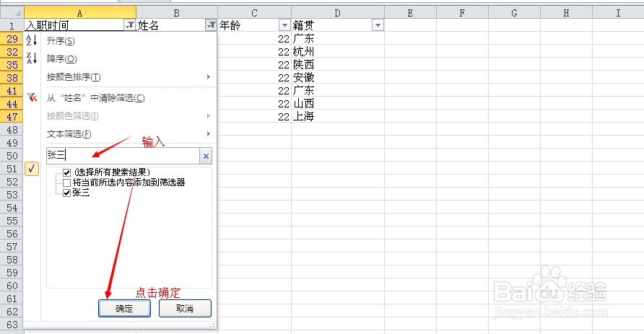The width and height of the screenshot is (644, 334).
Task: Select row 29 header
Action: pyautogui.click(x=12, y=38)
